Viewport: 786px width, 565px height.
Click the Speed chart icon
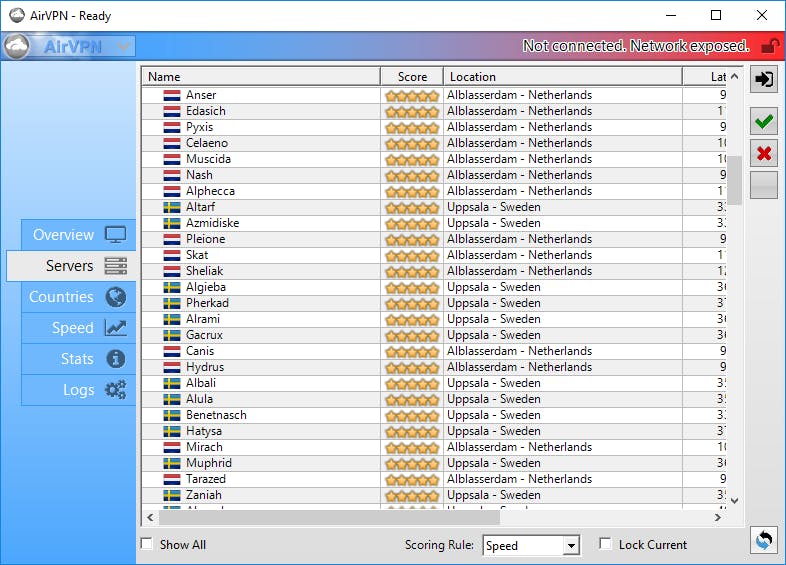116,328
